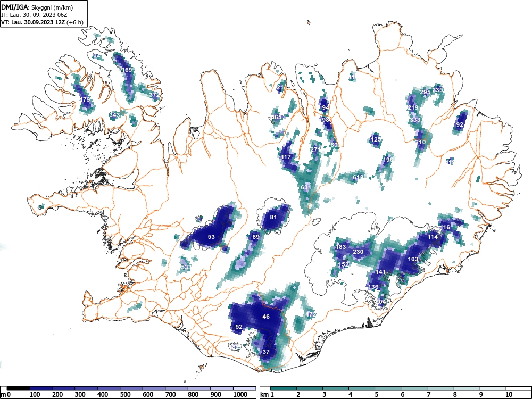Click the '125' visibility value on the map
The width and height of the screenshot is (532, 399).
coord(376,139)
